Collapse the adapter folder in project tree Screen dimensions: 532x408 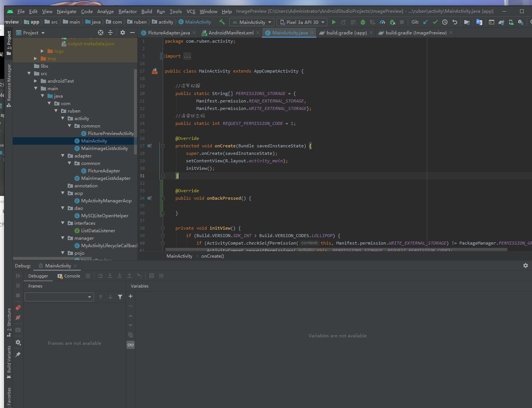tap(63, 156)
